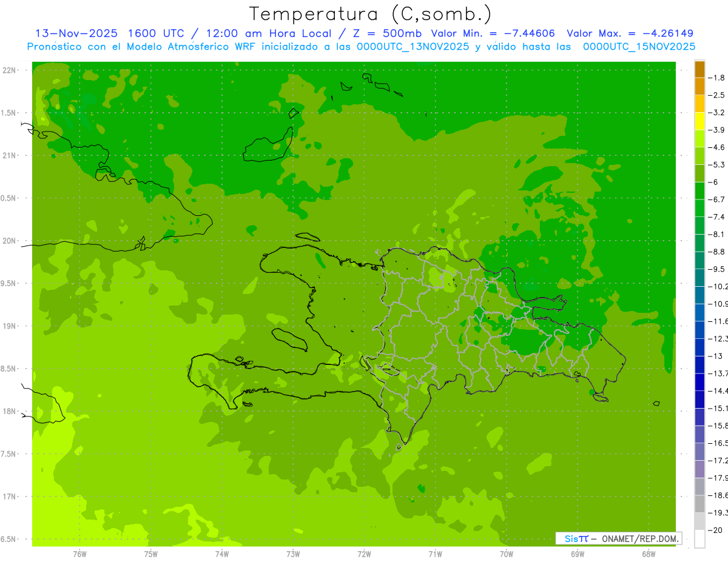Image resolution: width=728 pixels, height=562 pixels.
Task: Click the -13 legend value
Action: [x=716, y=356]
